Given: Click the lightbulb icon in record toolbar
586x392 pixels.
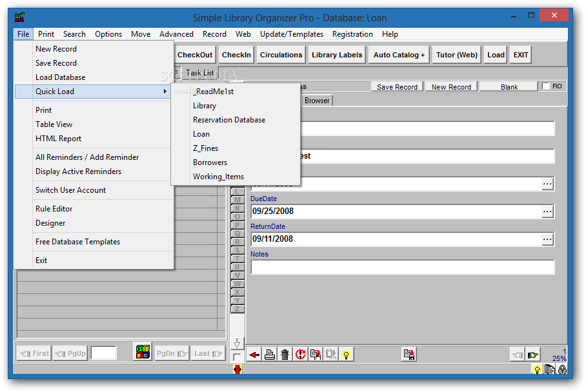Looking at the screenshot, I should [347, 355].
